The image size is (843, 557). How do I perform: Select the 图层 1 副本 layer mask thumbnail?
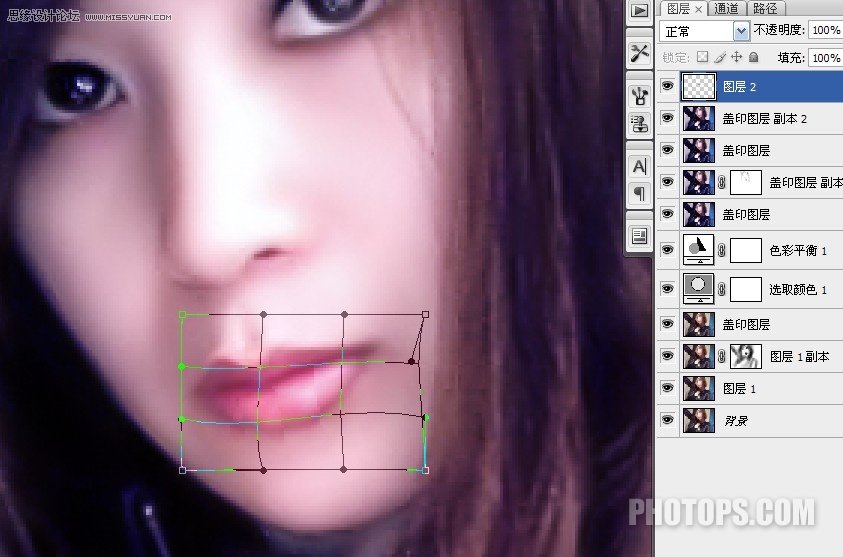(746, 356)
